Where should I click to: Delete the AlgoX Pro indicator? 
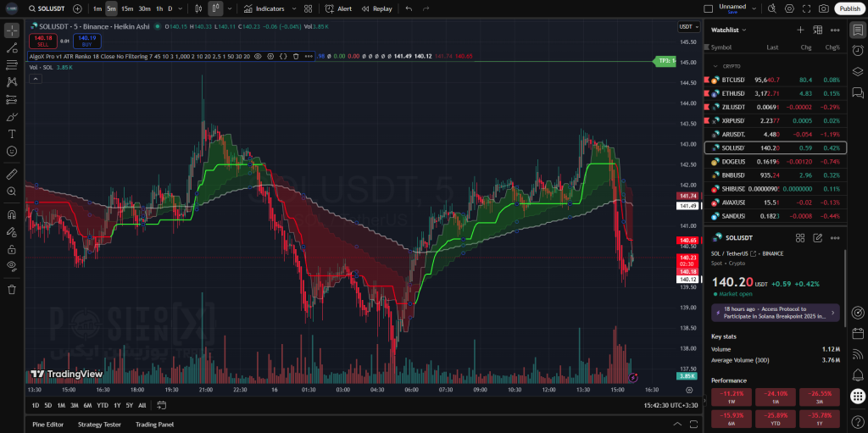coord(296,57)
